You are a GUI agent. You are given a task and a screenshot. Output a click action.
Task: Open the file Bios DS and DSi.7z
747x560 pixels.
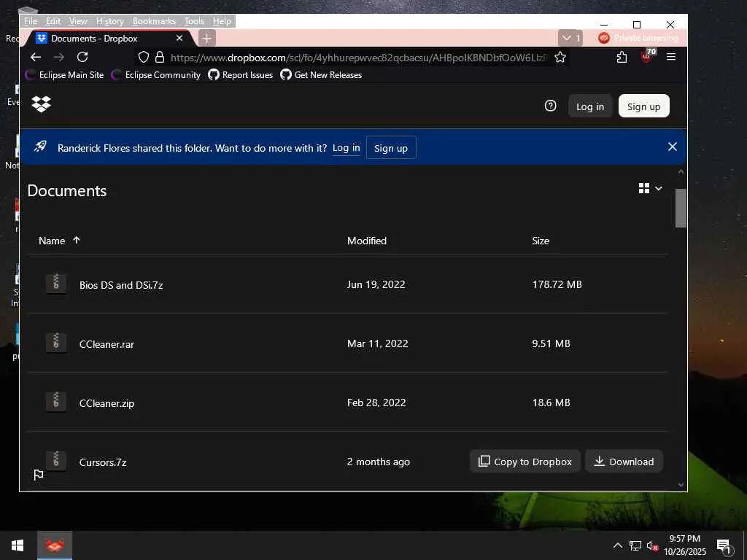coord(121,285)
